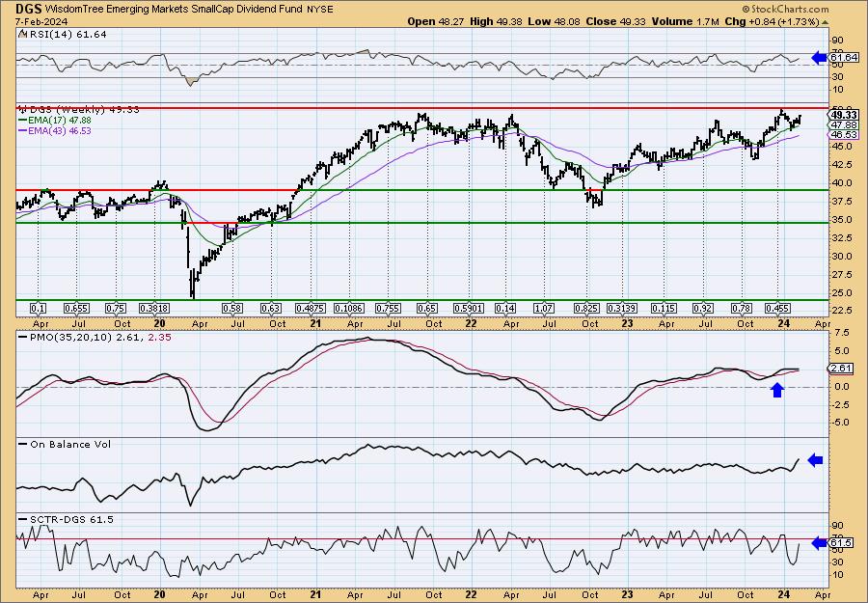Click the RSI(14) 61.64 indicator label
Viewport: 868px width, 603px height.
pos(67,34)
